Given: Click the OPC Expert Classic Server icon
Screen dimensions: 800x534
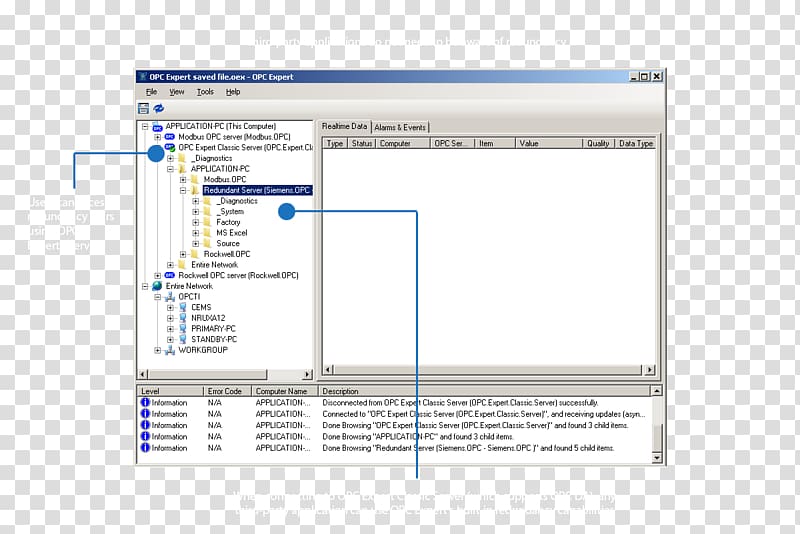Looking at the screenshot, I should pyautogui.click(x=170, y=147).
